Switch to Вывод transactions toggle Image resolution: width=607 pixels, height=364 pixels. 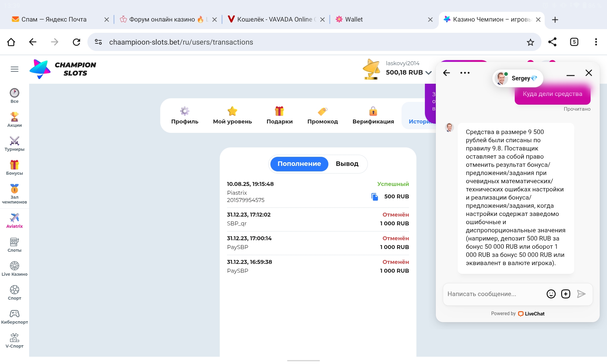(347, 164)
